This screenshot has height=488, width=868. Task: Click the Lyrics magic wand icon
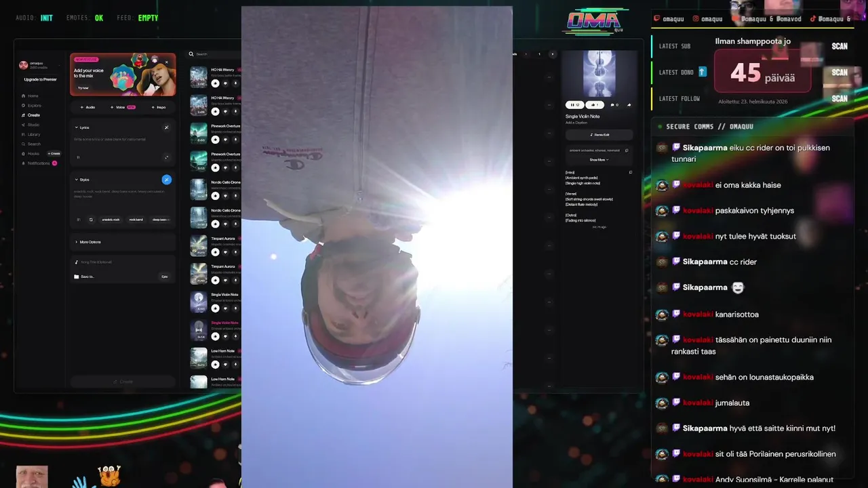coord(166,127)
